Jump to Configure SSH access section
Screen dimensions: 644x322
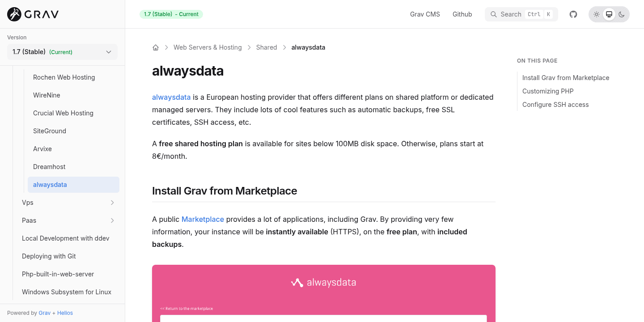click(555, 105)
